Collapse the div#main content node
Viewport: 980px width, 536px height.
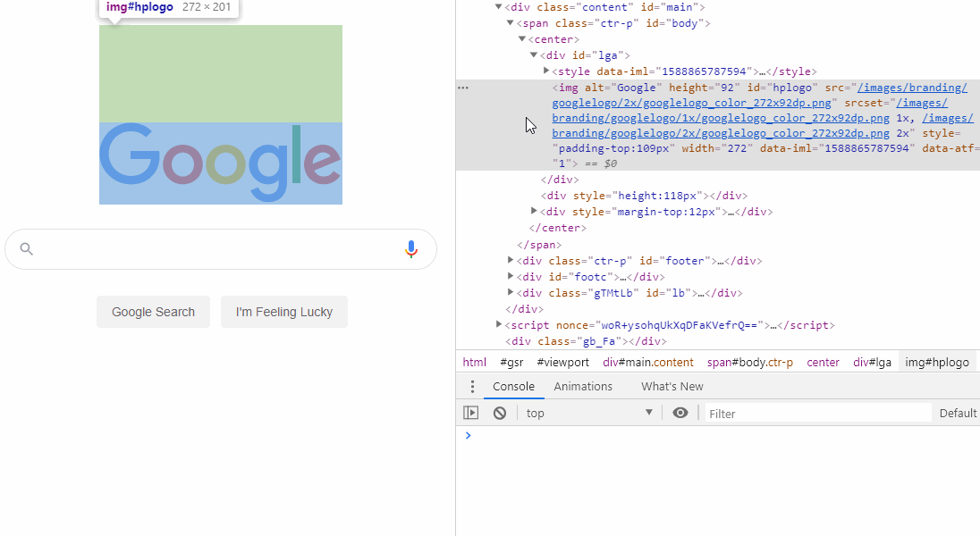499,7
